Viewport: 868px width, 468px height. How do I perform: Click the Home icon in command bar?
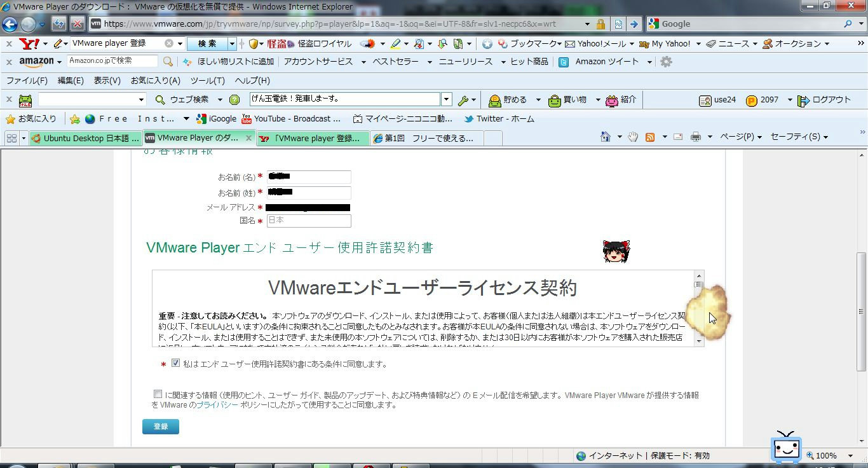pyautogui.click(x=607, y=137)
